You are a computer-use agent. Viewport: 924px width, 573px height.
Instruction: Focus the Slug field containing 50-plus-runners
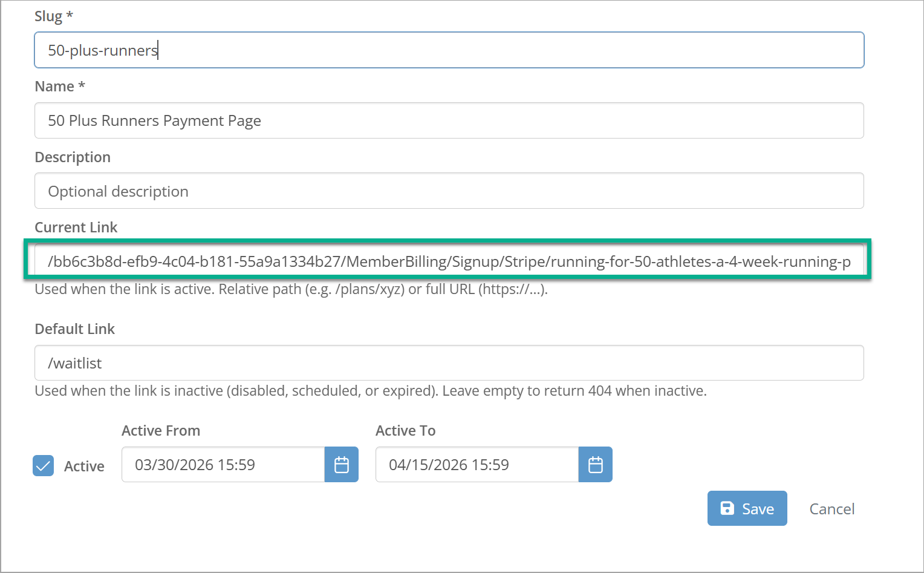pyautogui.click(x=449, y=50)
